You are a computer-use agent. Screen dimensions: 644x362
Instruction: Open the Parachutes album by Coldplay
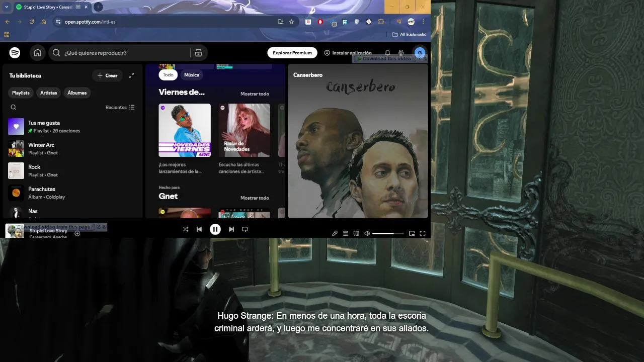tap(73, 193)
